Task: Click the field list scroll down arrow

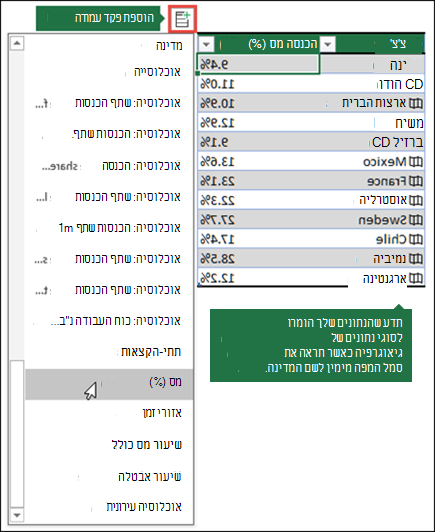Action: (17, 515)
